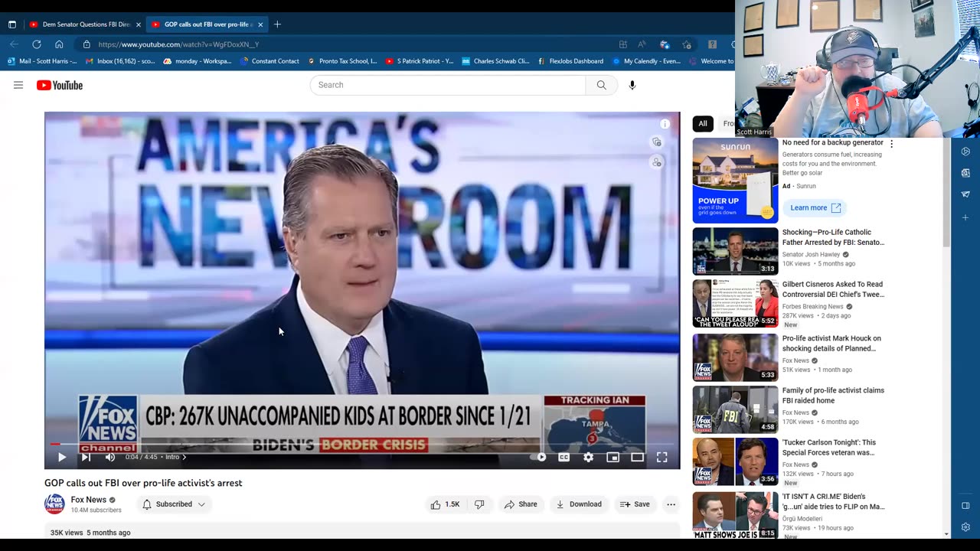Mute the video player volume

tap(109, 457)
